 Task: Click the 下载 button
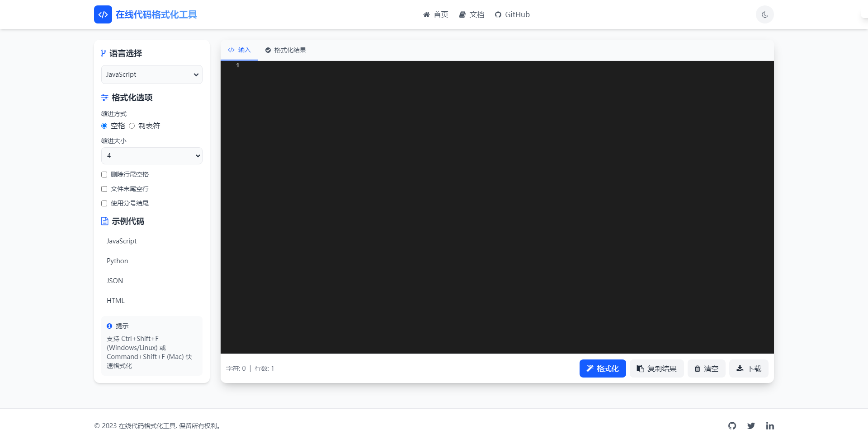point(749,368)
